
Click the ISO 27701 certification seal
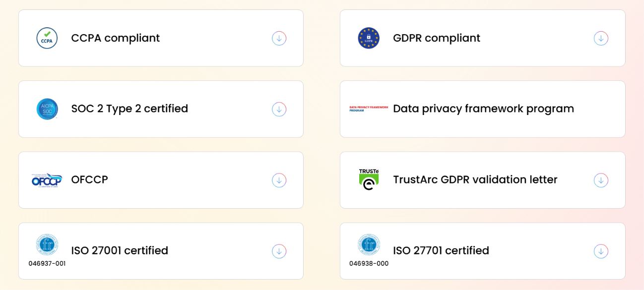[x=369, y=245]
